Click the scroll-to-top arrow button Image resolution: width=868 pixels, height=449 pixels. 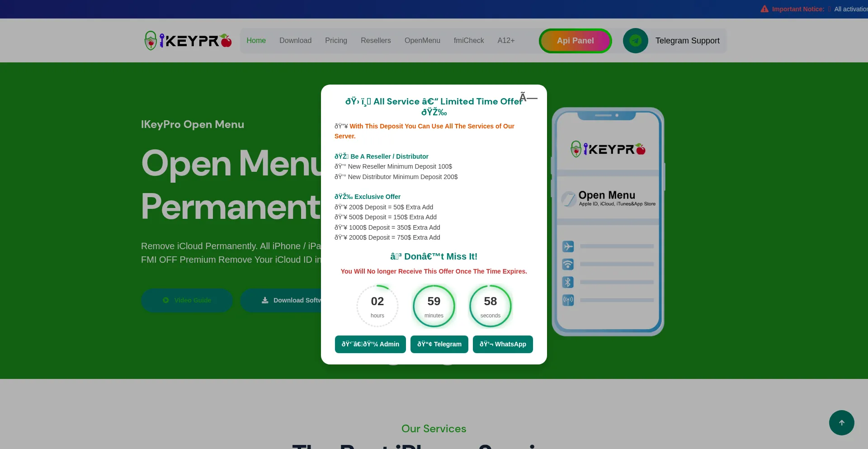841,423
